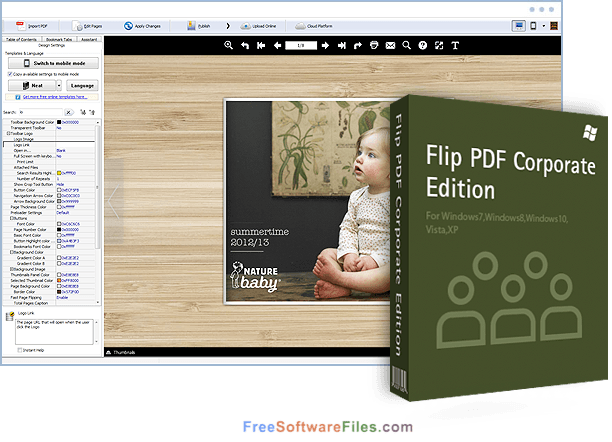Open the free online templates link
612x442 pixels.
(55, 97)
